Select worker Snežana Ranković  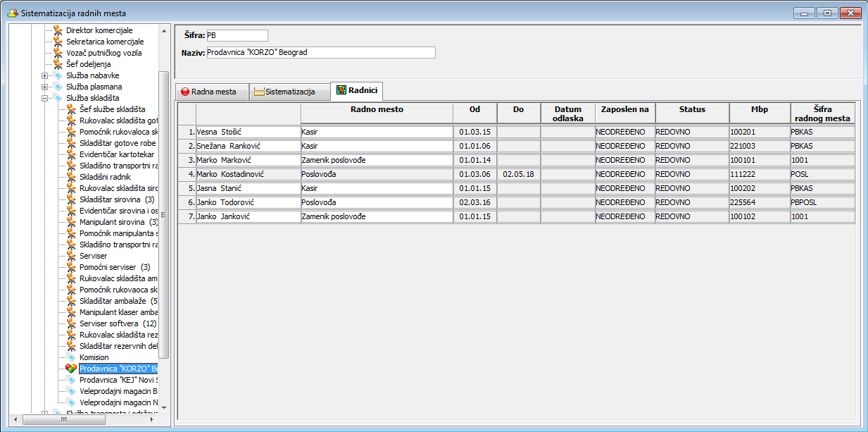pyautogui.click(x=248, y=146)
